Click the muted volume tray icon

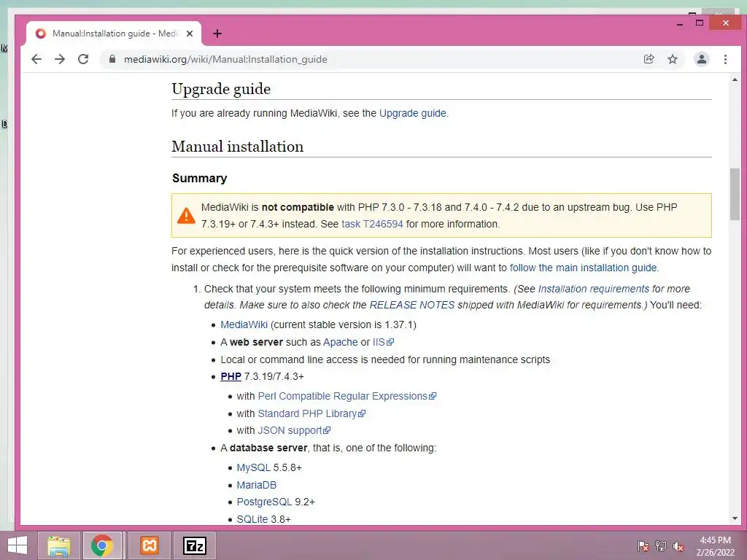(x=678, y=545)
